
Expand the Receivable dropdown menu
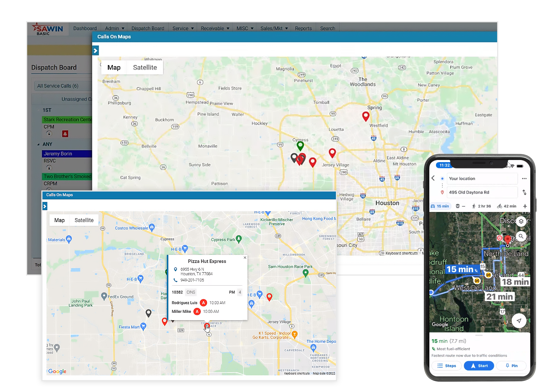[215, 28]
